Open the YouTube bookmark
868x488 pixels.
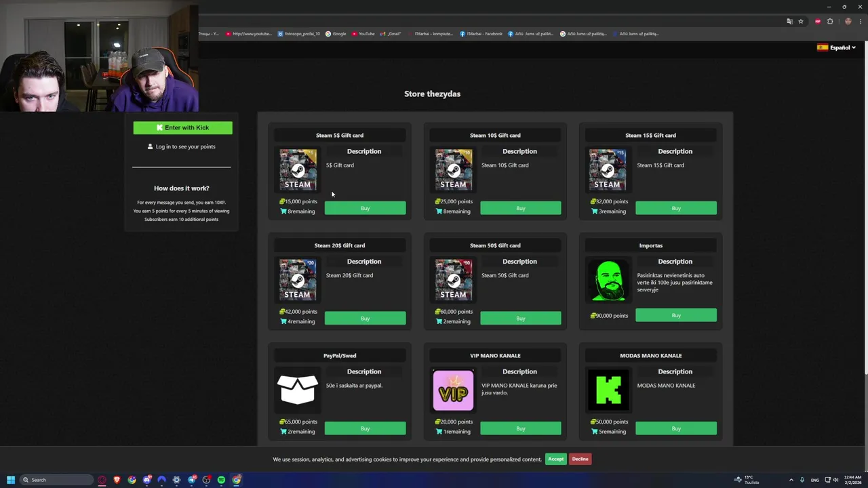pyautogui.click(x=363, y=33)
